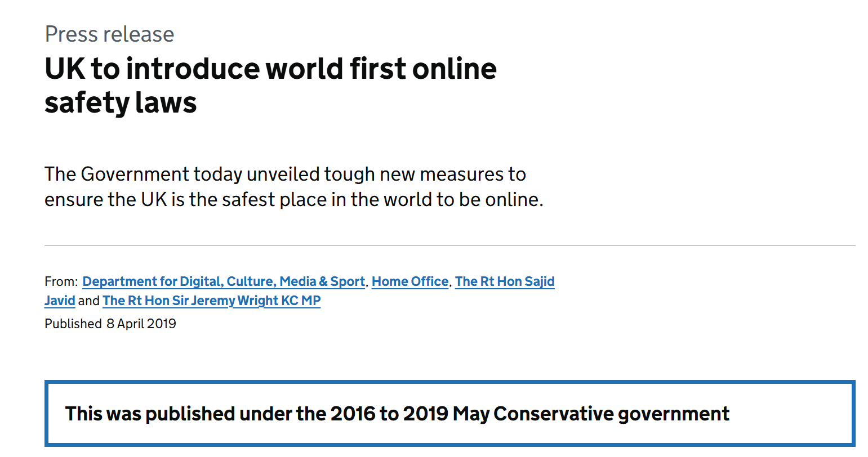Click summary line starting 'The Government today unveiled'
The image size is (868, 457).
[x=285, y=174]
